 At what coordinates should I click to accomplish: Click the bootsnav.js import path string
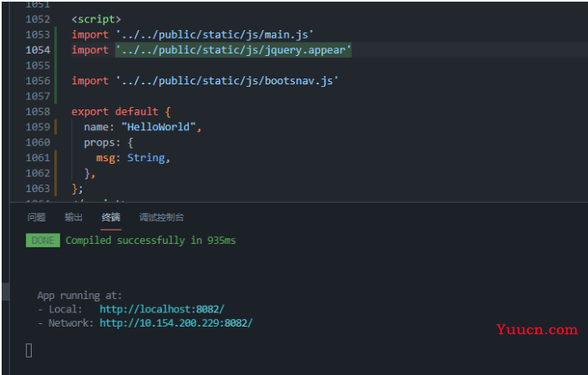[227, 81]
